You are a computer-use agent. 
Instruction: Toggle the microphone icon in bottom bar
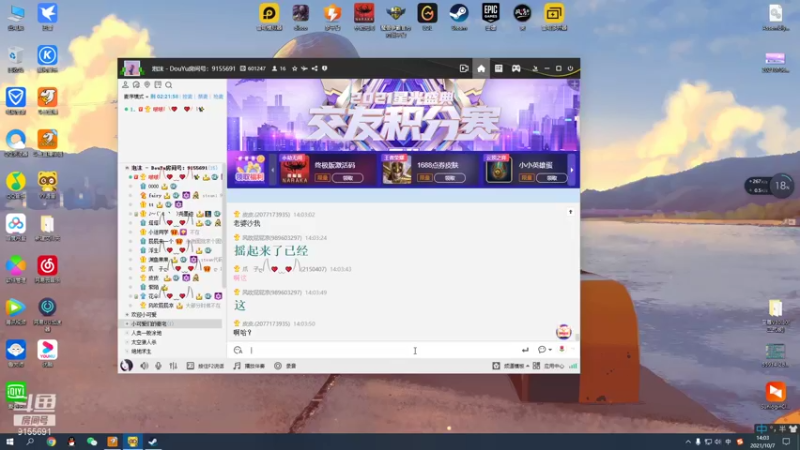pos(159,366)
